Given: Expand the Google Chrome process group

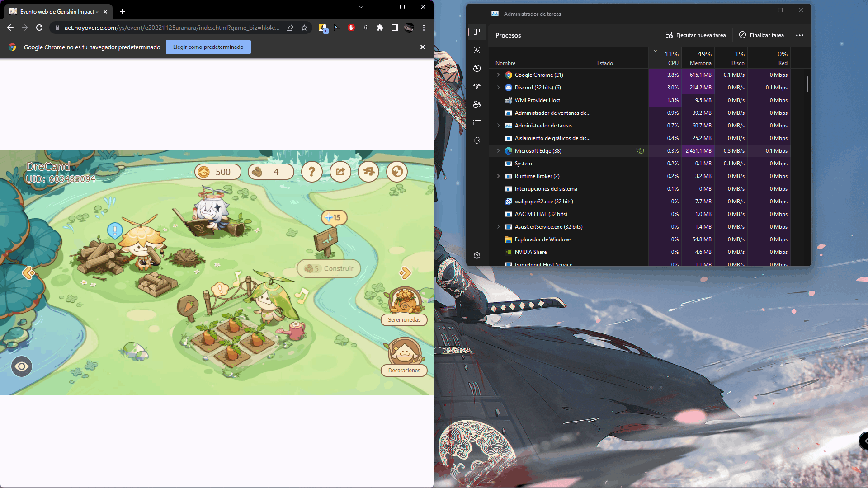Looking at the screenshot, I should pos(498,75).
